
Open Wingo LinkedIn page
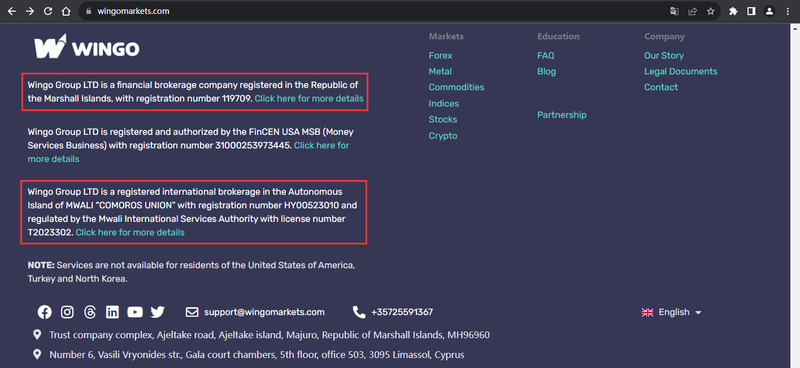click(x=112, y=312)
